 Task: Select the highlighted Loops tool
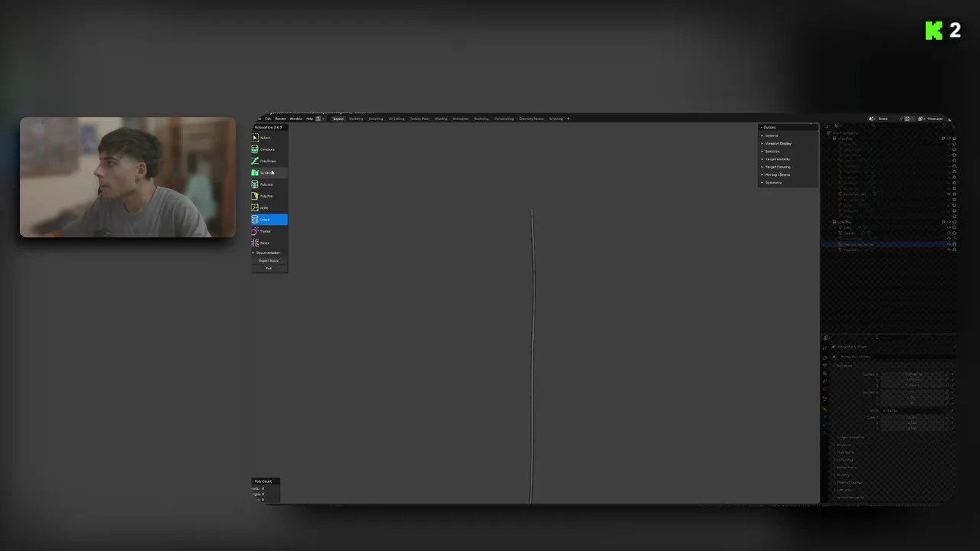(269, 220)
